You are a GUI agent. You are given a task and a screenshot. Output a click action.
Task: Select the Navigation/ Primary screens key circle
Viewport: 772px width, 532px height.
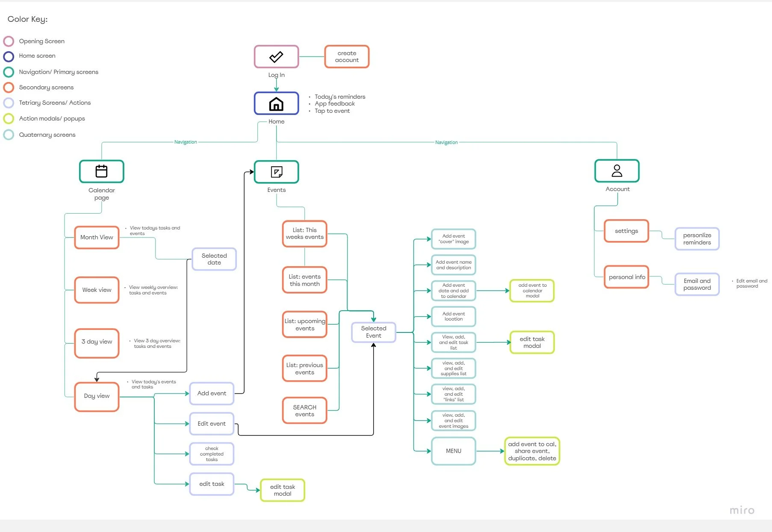pyautogui.click(x=9, y=72)
